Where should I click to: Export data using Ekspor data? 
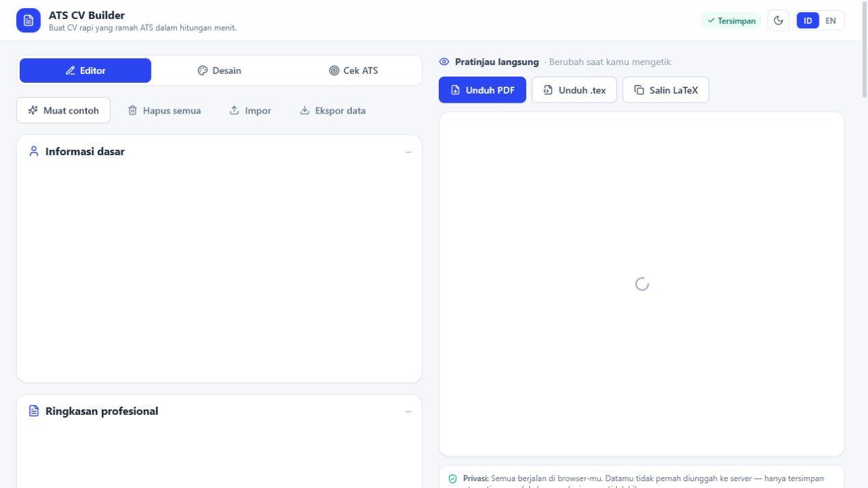click(x=333, y=111)
